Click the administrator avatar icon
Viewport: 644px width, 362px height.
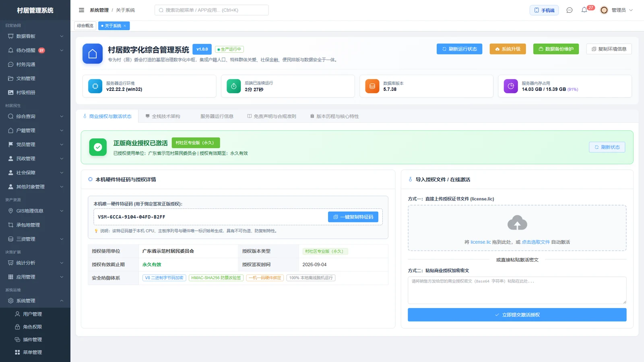coord(604,10)
